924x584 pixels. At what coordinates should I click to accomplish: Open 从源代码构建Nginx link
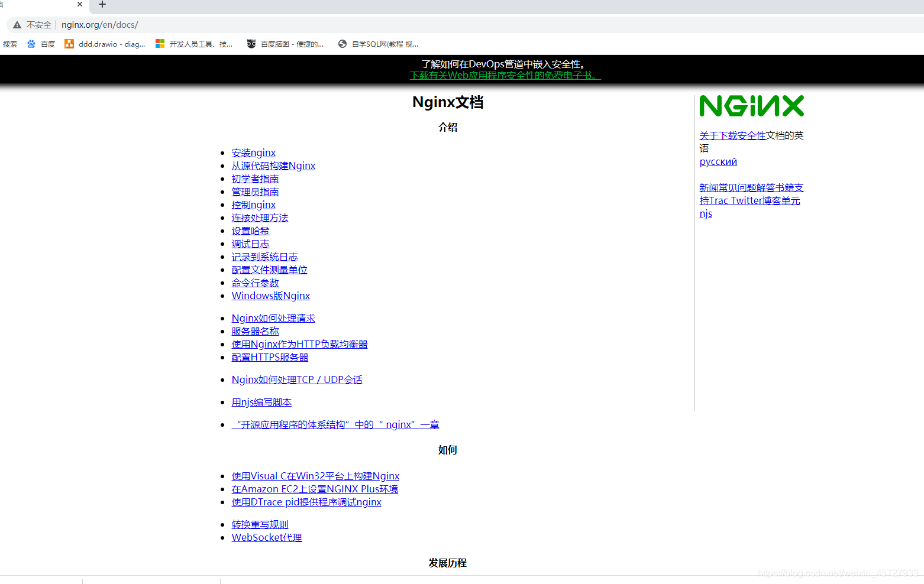point(273,166)
